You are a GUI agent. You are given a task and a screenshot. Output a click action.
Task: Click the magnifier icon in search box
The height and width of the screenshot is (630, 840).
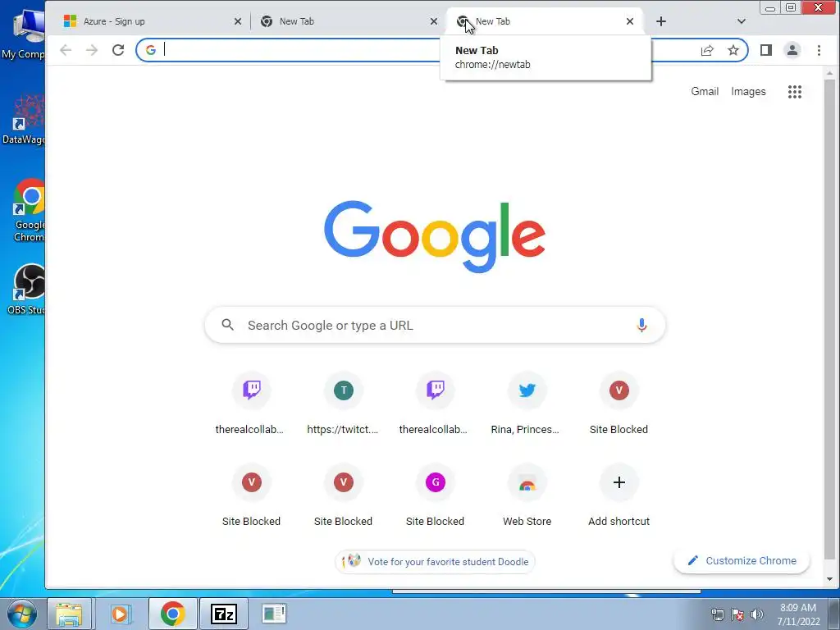228,325
